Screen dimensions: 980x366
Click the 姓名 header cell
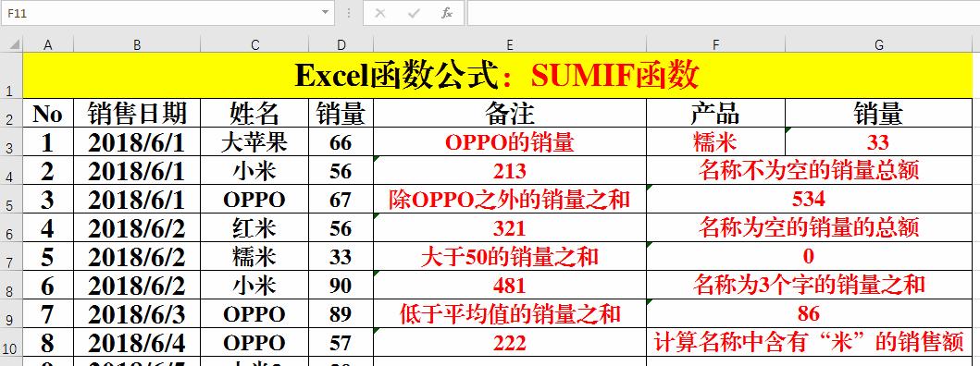point(254,114)
